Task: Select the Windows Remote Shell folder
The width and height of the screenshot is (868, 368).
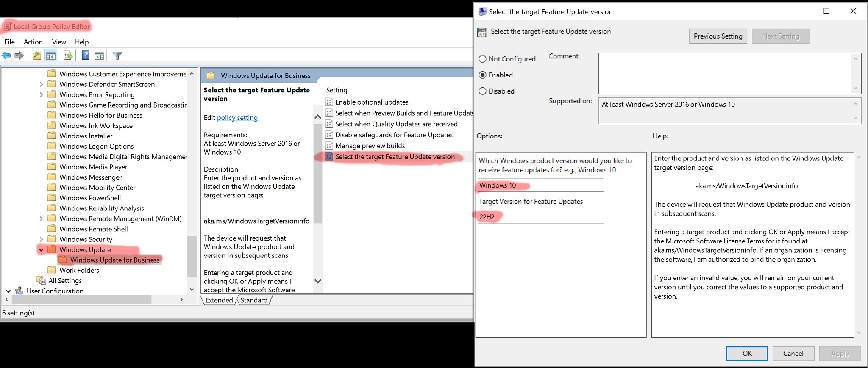Action: tap(93, 229)
